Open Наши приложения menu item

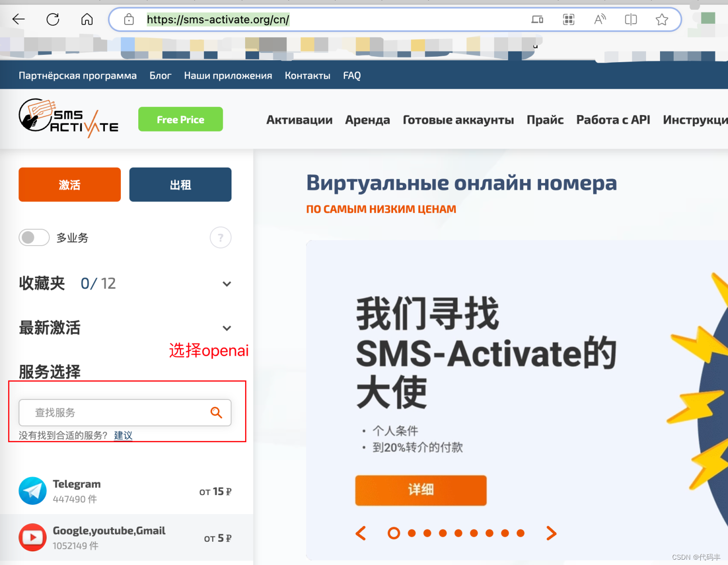(x=228, y=76)
